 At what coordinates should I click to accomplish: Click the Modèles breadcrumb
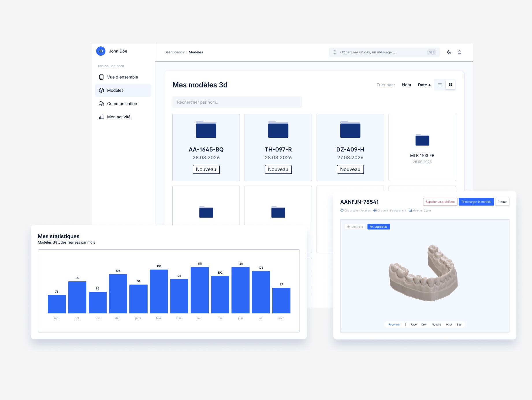pos(196,52)
